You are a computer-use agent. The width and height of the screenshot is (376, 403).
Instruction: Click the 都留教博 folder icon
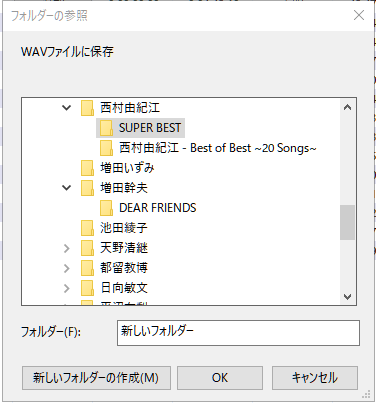click(87, 268)
